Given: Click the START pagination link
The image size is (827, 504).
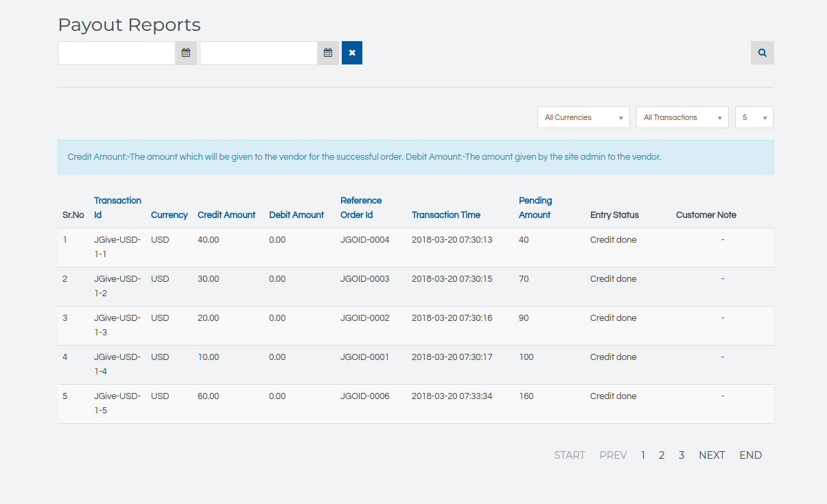Looking at the screenshot, I should (570, 455).
